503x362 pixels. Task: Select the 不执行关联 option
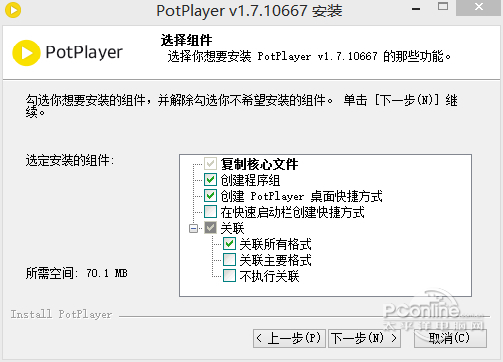[x=229, y=276]
